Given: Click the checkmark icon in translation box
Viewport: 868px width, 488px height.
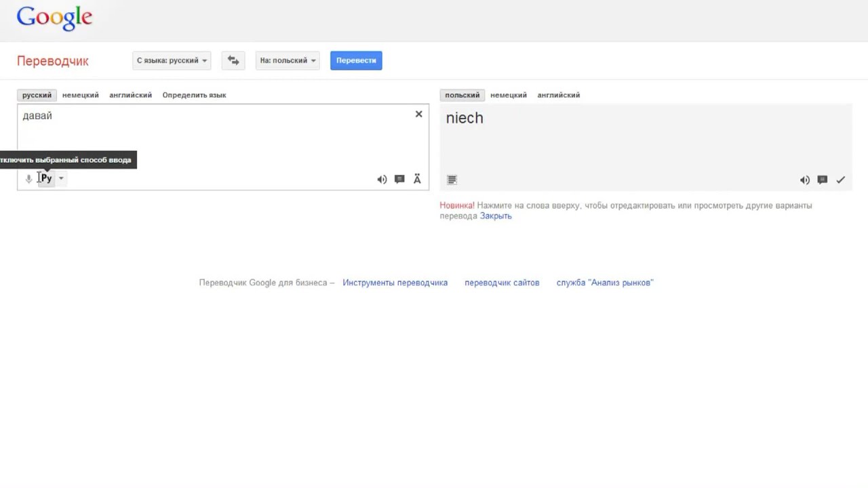Looking at the screenshot, I should pos(841,180).
